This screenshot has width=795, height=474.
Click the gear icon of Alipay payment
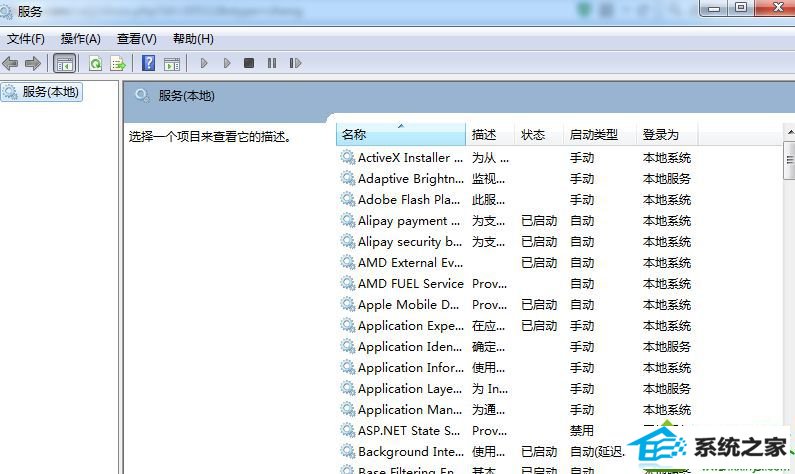tap(347, 221)
